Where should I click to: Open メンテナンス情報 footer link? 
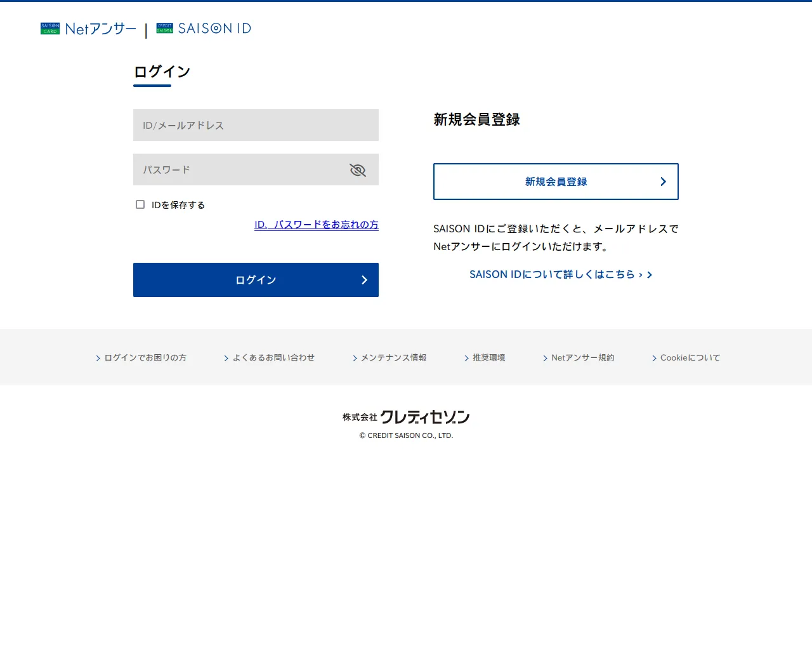390,358
